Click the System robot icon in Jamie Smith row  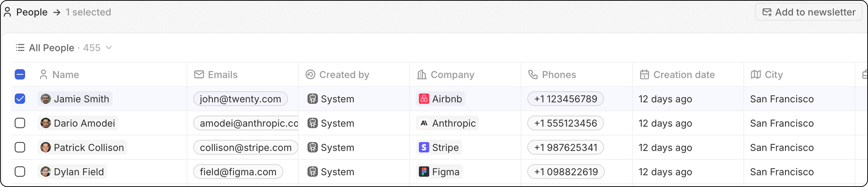coord(312,99)
